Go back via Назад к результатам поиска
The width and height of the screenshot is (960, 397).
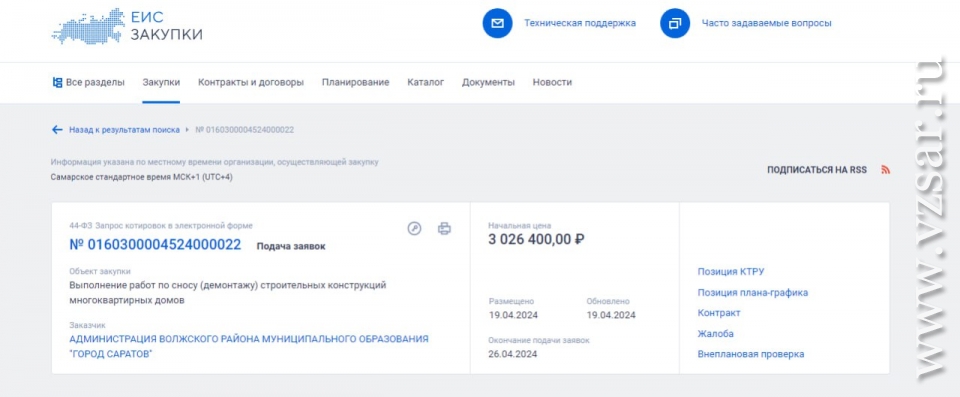click(x=124, y=130)
